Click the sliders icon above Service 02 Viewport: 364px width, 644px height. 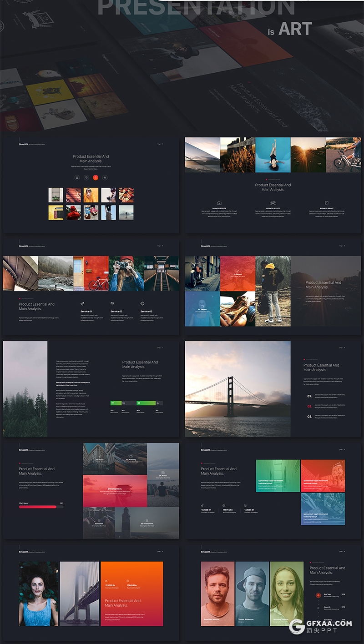(x=112, y=303)
